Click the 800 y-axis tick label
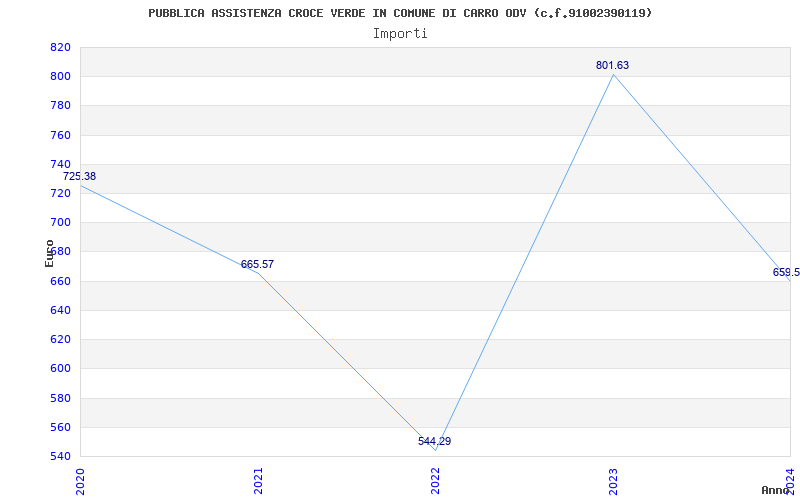800x500 pixels. [x=60, y=77]
